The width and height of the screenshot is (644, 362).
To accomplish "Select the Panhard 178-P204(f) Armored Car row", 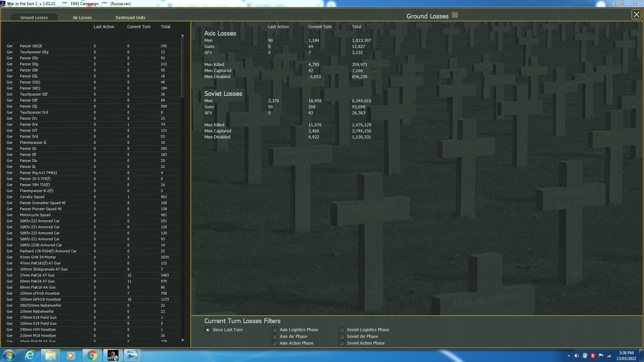I will (93, 251).
